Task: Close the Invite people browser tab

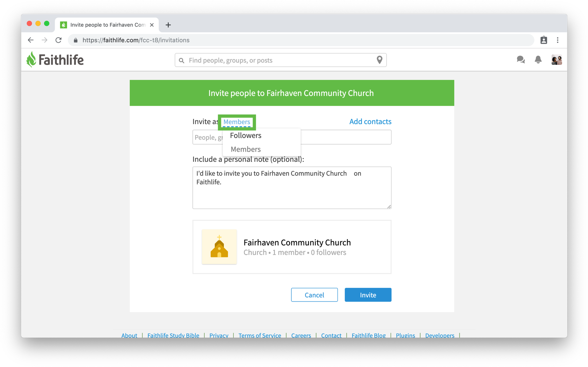Action: 152,25
